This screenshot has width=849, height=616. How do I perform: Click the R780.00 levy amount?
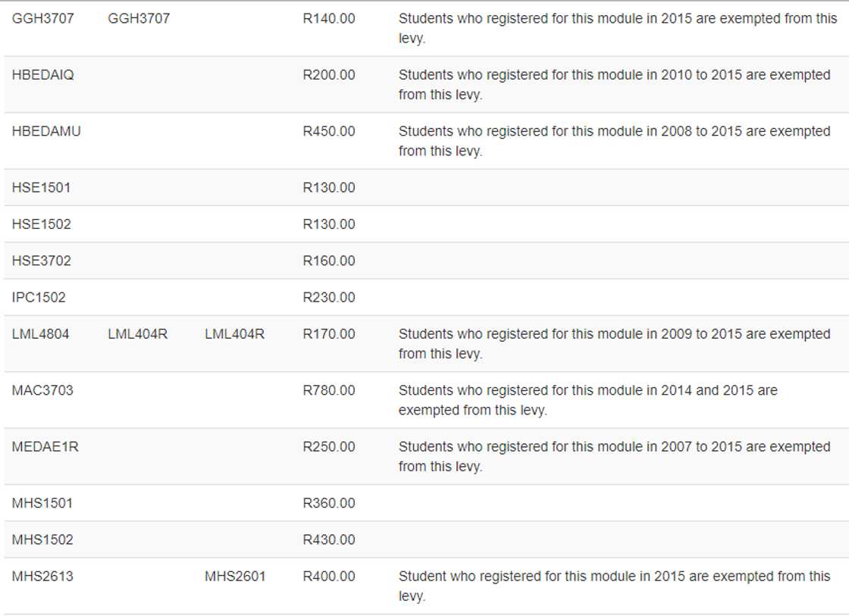pyautogui.click(x=329, y=390)
